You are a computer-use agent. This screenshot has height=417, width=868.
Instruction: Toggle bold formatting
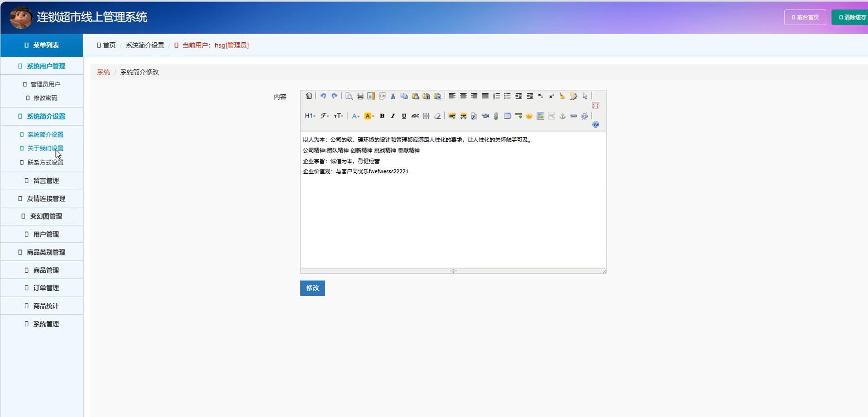pos(382,116)
